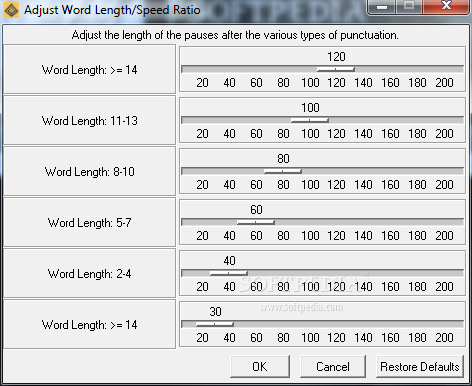This screenshot has height=386, width=472.
Task: Click the slider thumb set to 30
Action: click(215, 324)
